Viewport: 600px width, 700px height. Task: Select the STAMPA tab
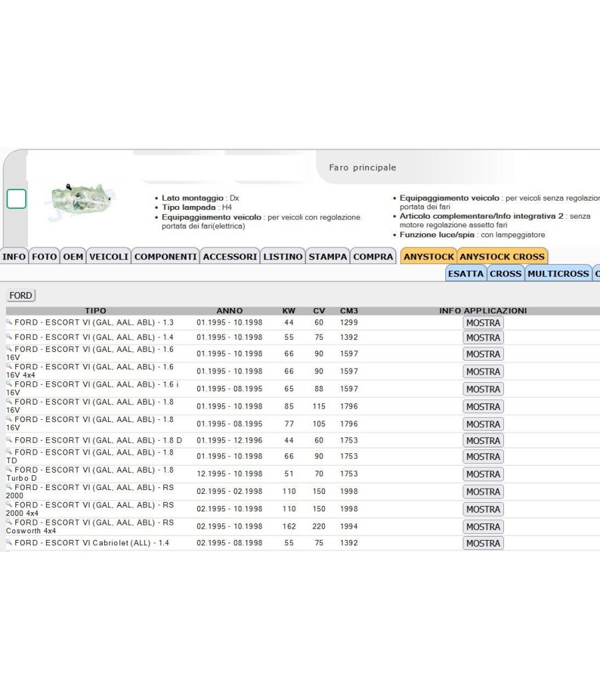pyautogui.click(x=328, y=257)
